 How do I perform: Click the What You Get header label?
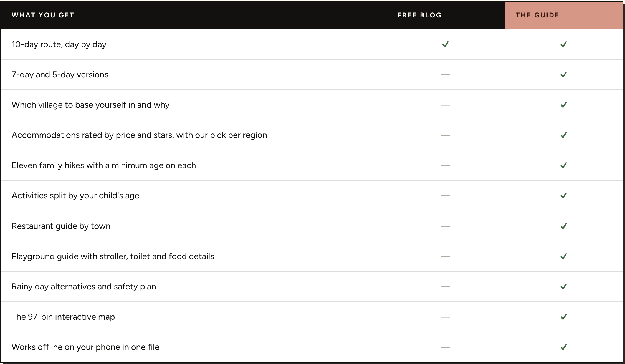pos(43,15)
